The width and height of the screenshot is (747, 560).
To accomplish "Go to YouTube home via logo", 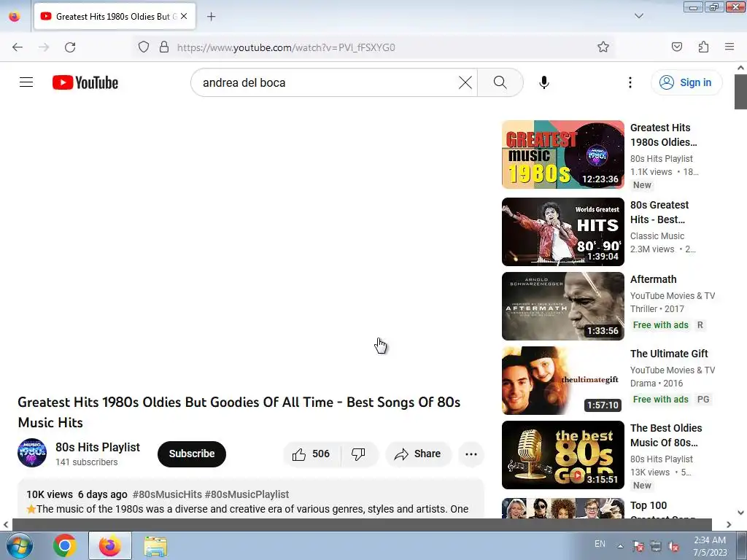I will [x=85, y=82].
